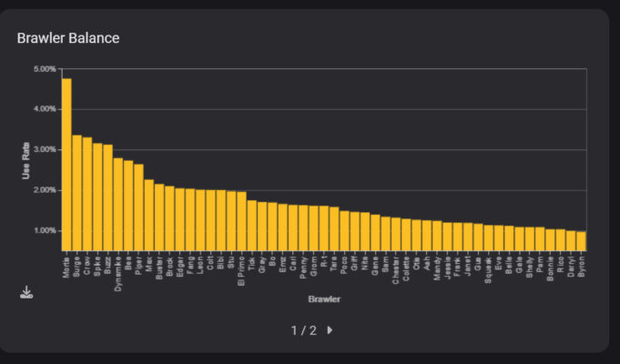Click the 'Brawler' x-axis title
This screenshot has width=620, height=364.
pyautogui.click(x=324, y=298)
